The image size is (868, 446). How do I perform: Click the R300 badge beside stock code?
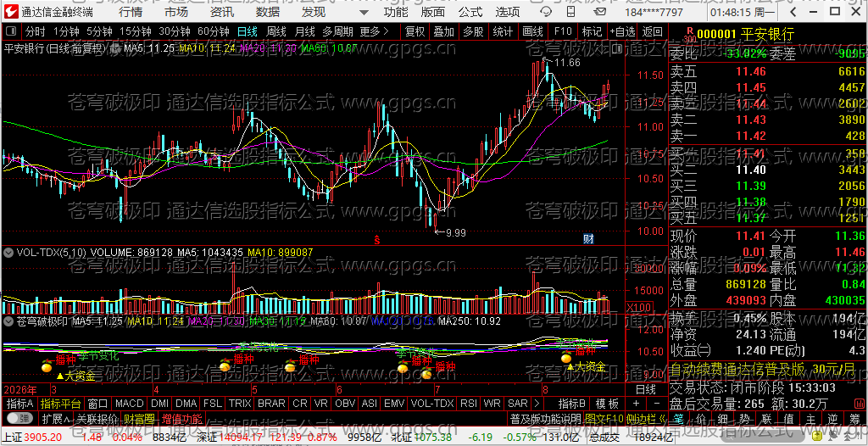690,35
